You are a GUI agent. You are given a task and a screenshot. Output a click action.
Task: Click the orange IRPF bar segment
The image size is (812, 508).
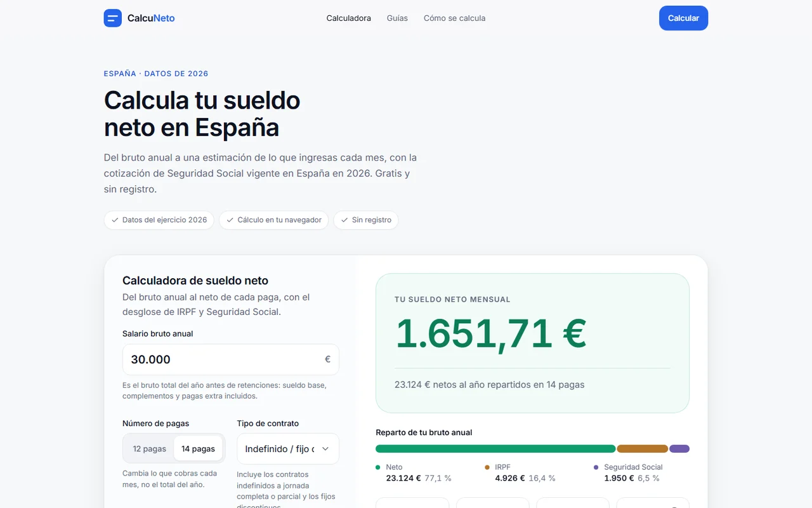click(x=643, y=448)
